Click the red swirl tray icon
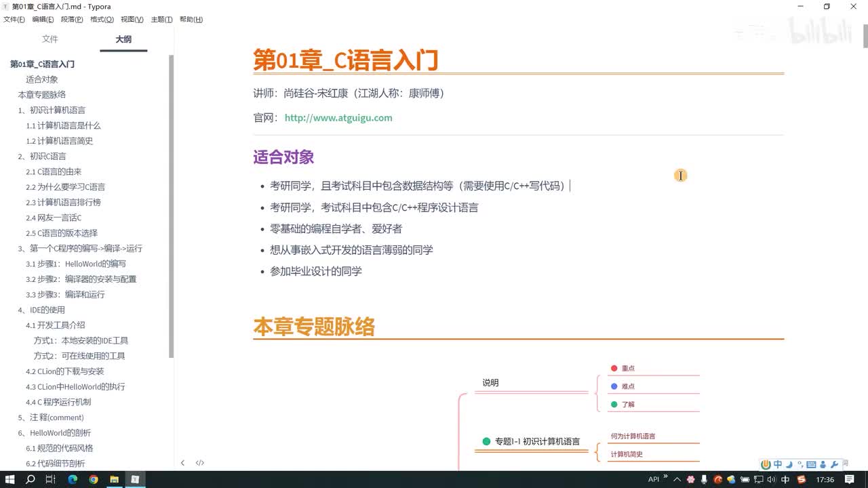 point(718,479)
